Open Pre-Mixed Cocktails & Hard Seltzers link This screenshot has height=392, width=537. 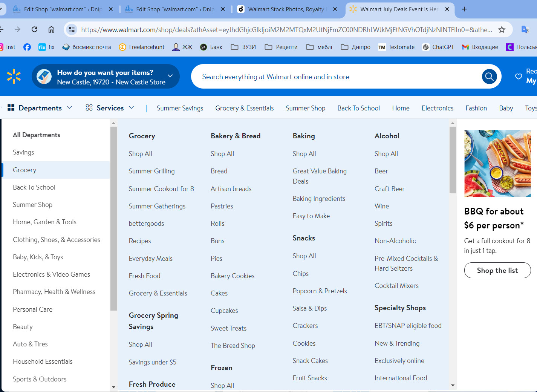tap(406, 263)
